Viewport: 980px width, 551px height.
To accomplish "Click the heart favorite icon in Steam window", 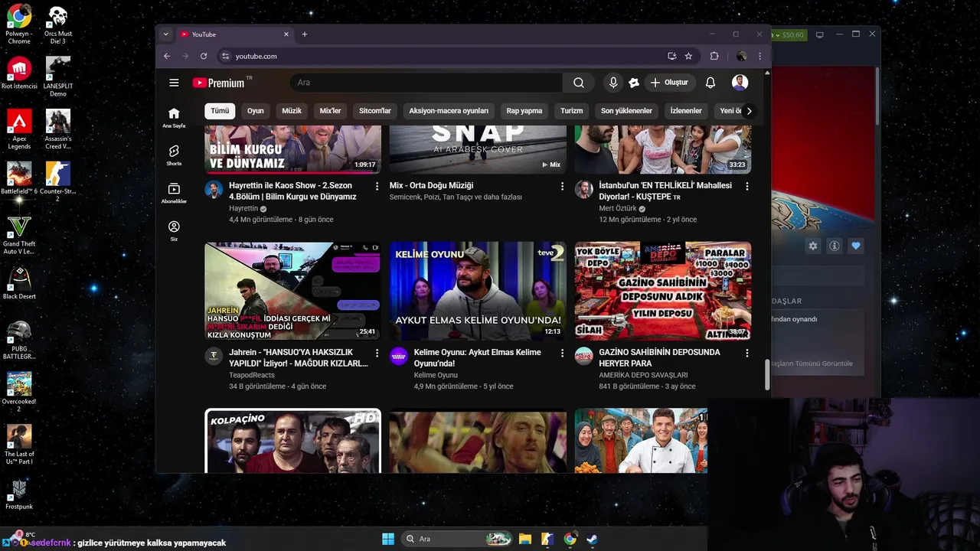I will [856, 246].
